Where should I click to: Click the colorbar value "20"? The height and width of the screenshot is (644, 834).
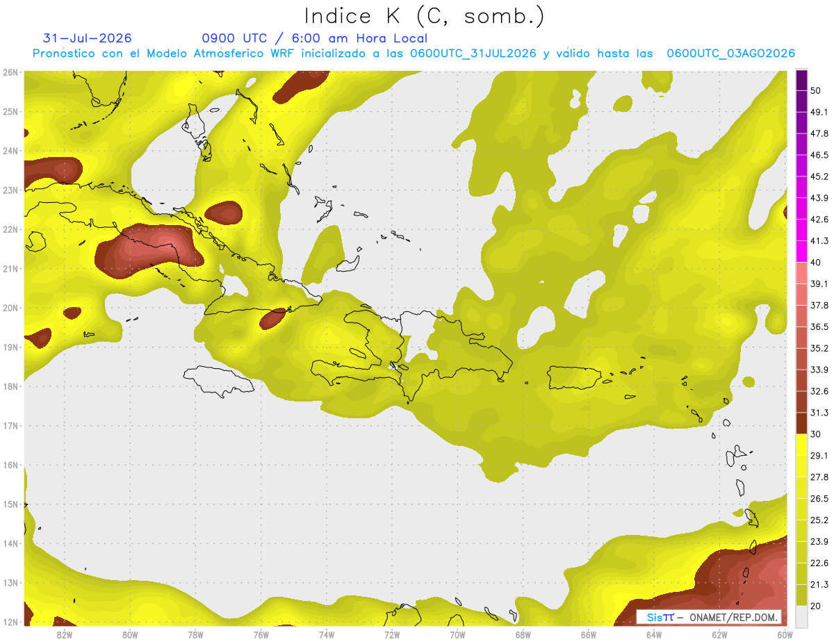pos(817,606)
